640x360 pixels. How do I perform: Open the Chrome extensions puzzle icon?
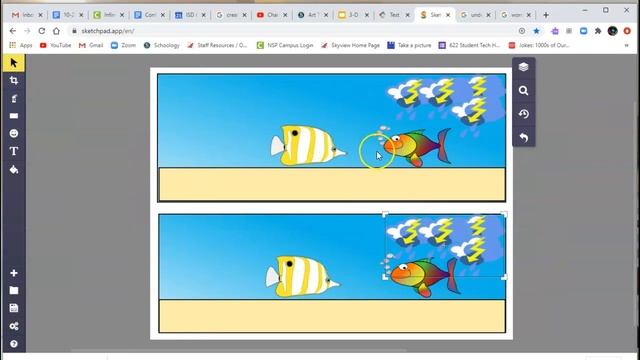coord(598,31)
